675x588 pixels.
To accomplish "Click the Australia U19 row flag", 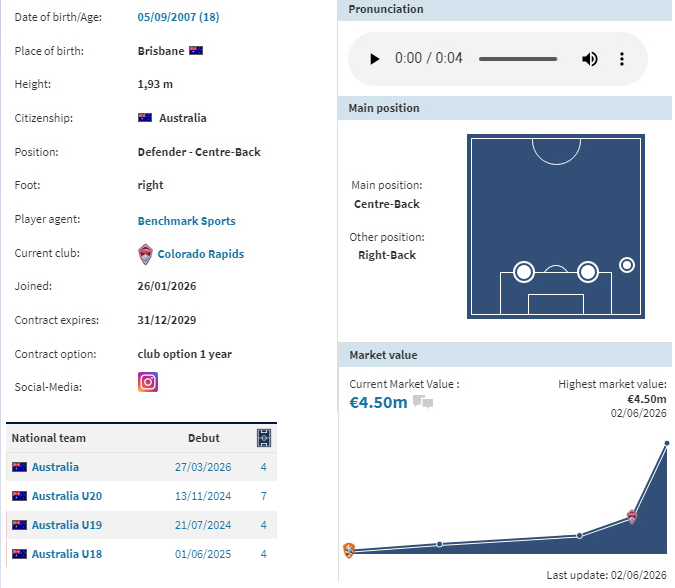I will pyautogui.click(x=19, y=525).
